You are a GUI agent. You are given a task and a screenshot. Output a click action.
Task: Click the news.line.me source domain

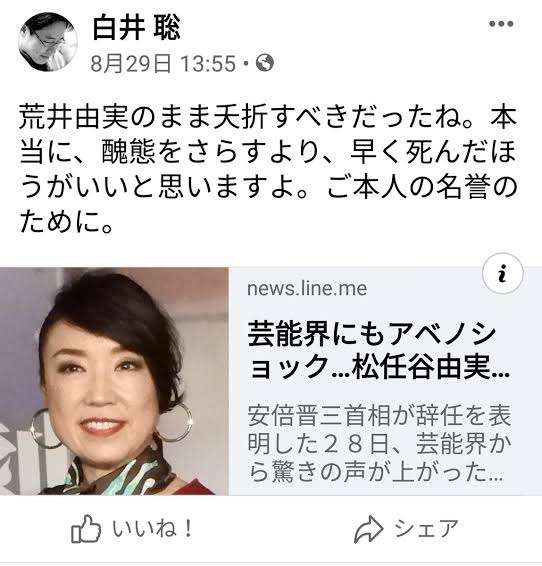[x=307, y=288]
